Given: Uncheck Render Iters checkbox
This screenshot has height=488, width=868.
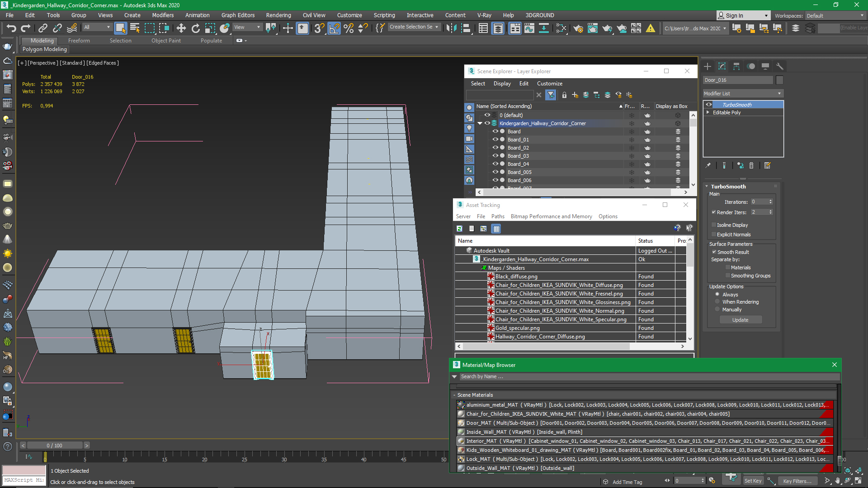Looking at the screenshot, I should [x=714, y=212].
